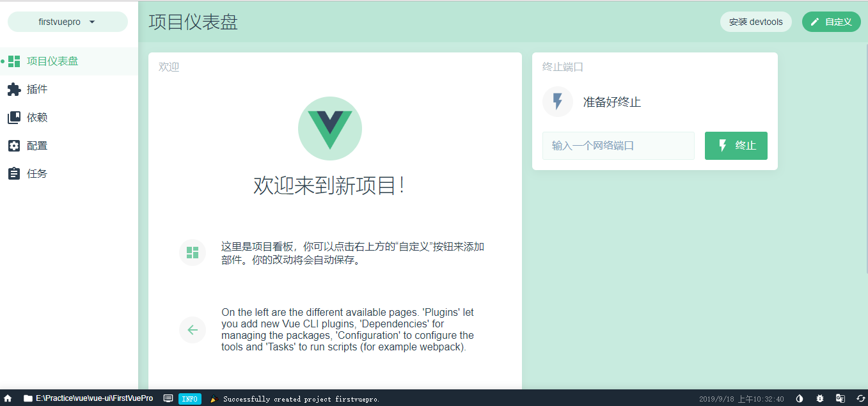The width and height of the screenshot is (868, 406).
Task: Click the E:\Practice\vue\vue-ui\FirstVuePro path
Action: pyautogui.click(x=94, y=398)
